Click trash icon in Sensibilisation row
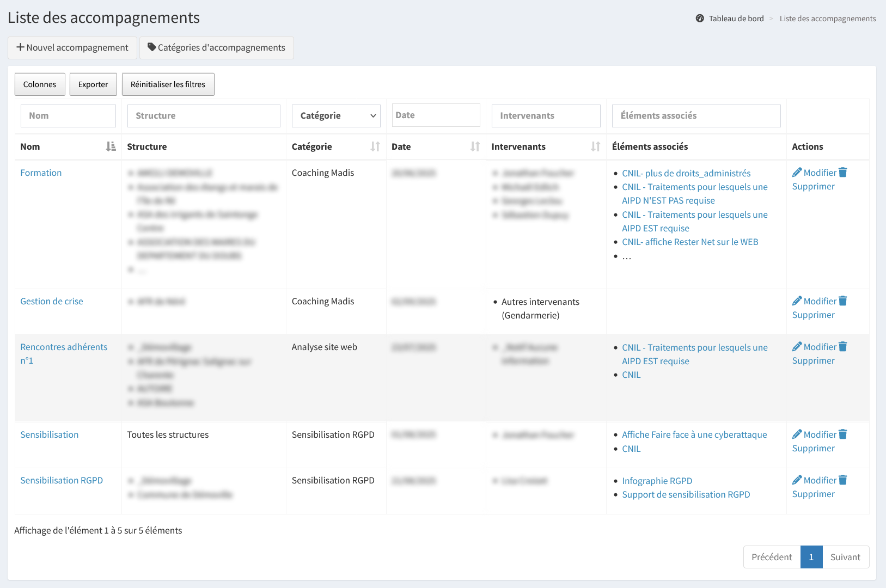This screenshot has height=588, width=886. pyautogui.click(x=843, y=434)
